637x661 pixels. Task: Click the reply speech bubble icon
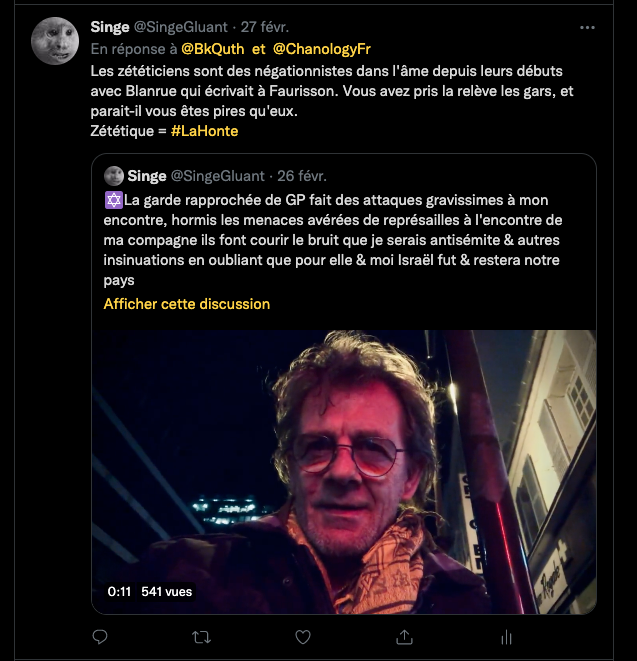point(99,636)
